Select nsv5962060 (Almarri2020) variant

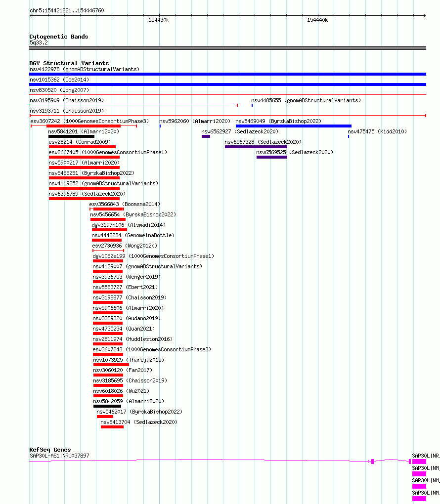195,121
